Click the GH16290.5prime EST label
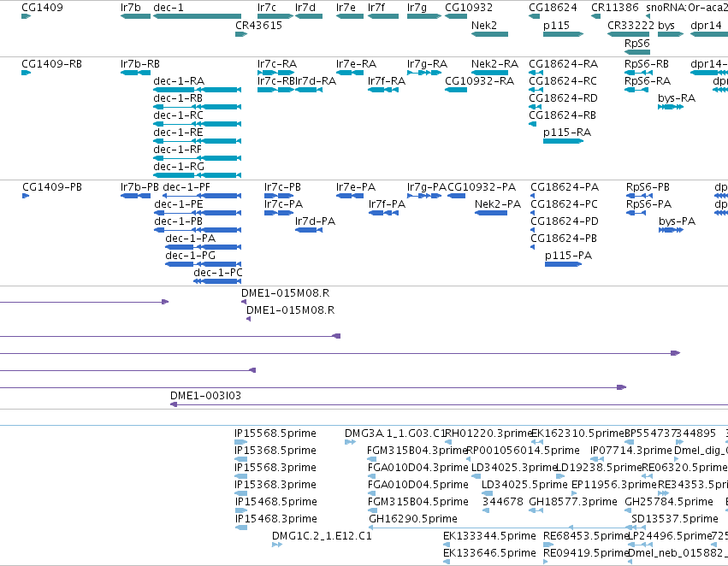Screen dimensions: 728x566 coord(412,519)
